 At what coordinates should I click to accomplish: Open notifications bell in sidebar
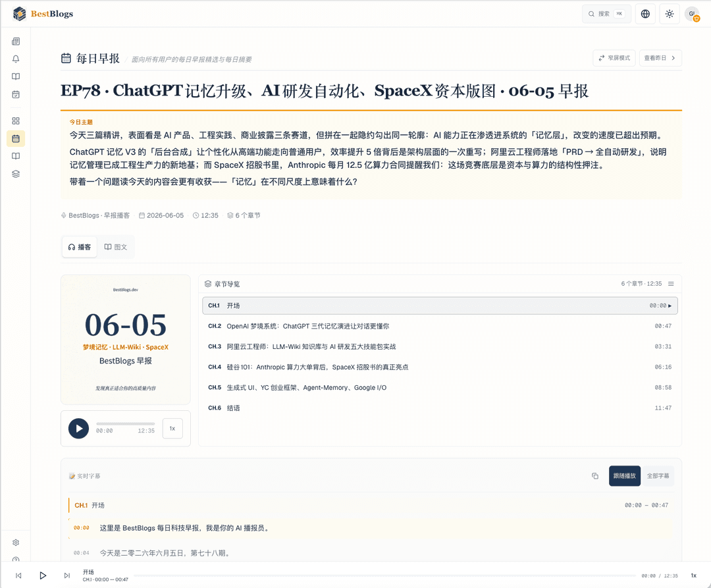click(x=16, y=59)
